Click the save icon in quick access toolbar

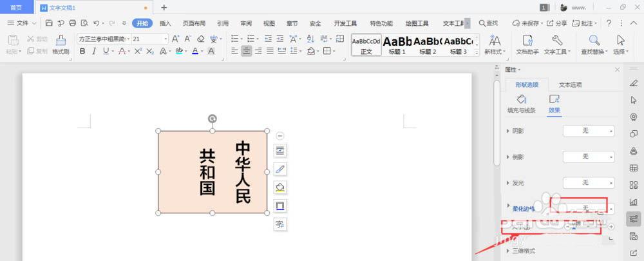(50, 23)
